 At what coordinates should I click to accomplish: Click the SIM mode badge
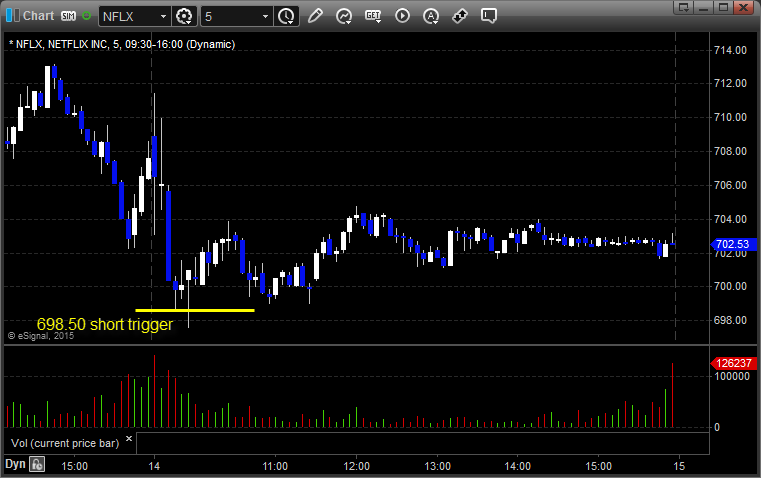point(68,16)
